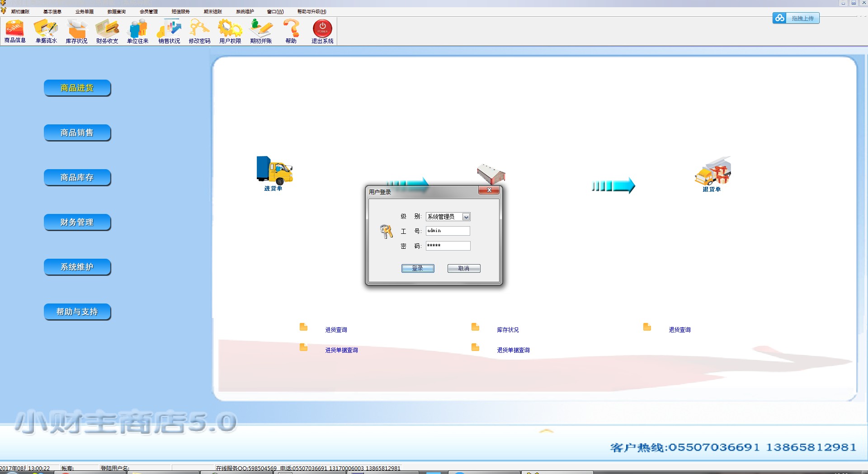Open the 进货单据查询 link
This screenshot has width=868, height=474.
(341, 350)
